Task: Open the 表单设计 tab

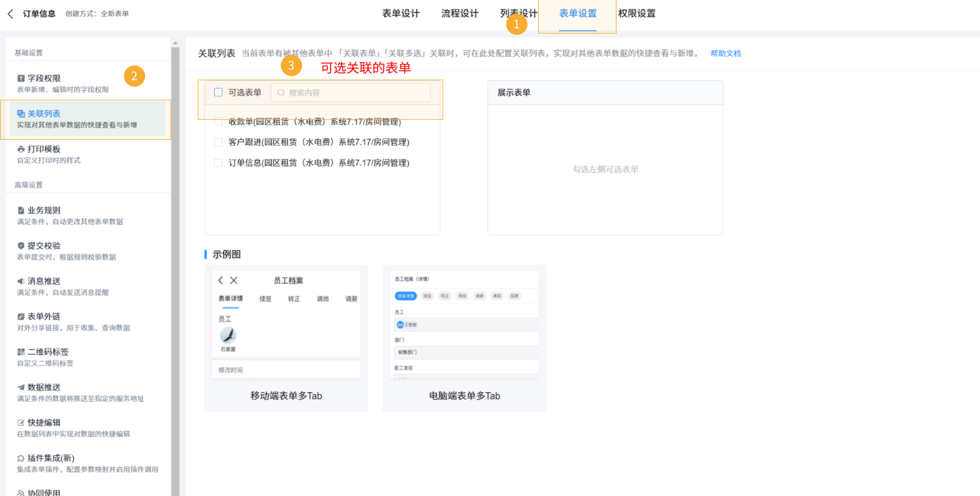Action: [x=401, y=14]
